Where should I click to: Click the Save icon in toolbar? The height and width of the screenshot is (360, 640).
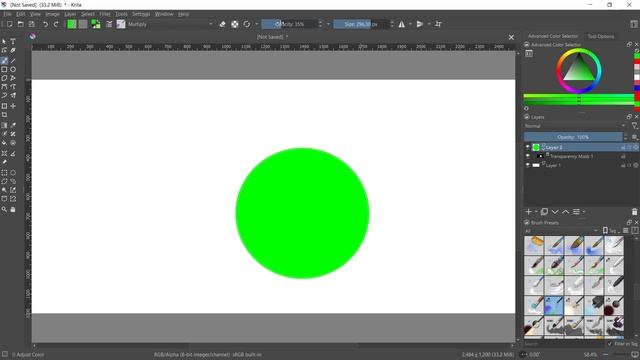click(x=31, y=24)
